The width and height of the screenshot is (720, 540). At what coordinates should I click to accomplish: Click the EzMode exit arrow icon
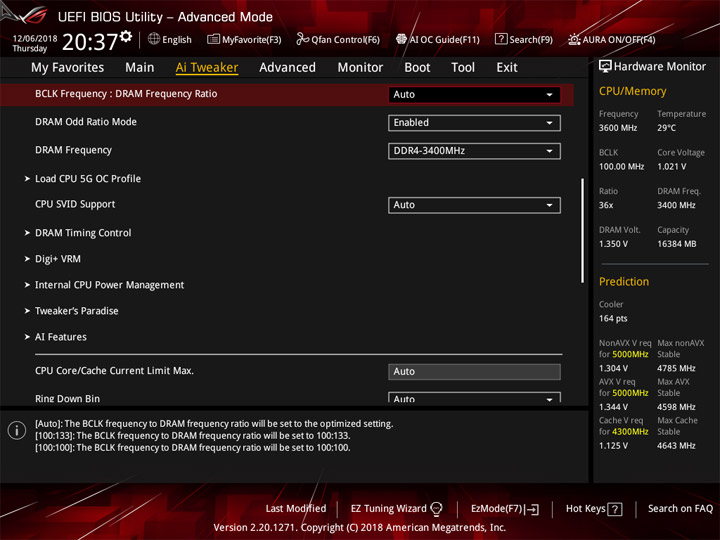pos(532,509)
